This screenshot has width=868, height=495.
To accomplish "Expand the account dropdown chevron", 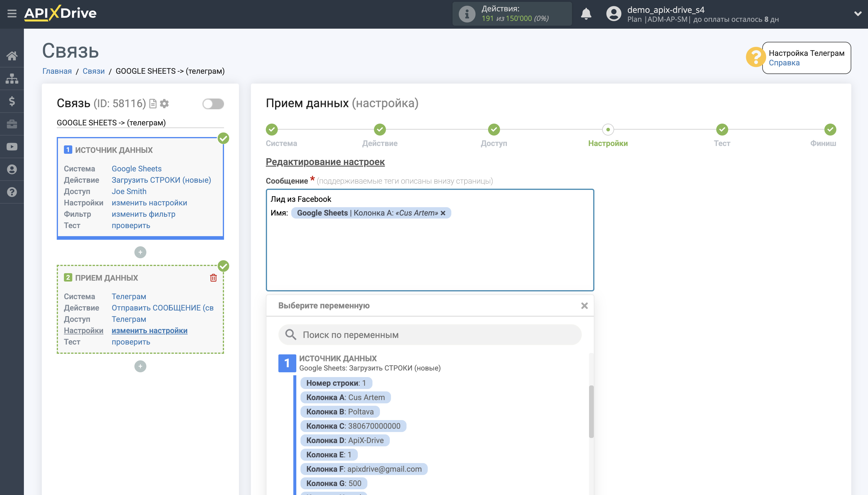I will pos(858,14).
